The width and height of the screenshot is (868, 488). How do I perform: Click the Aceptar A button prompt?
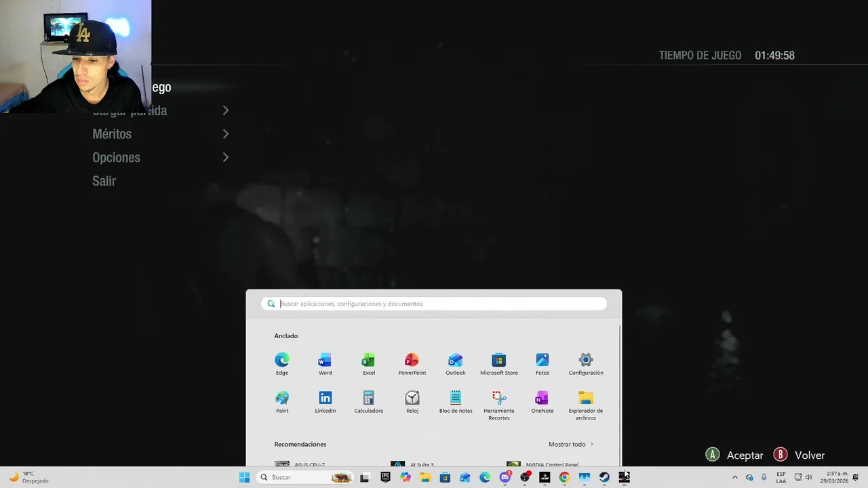click(x=734, y=455)
